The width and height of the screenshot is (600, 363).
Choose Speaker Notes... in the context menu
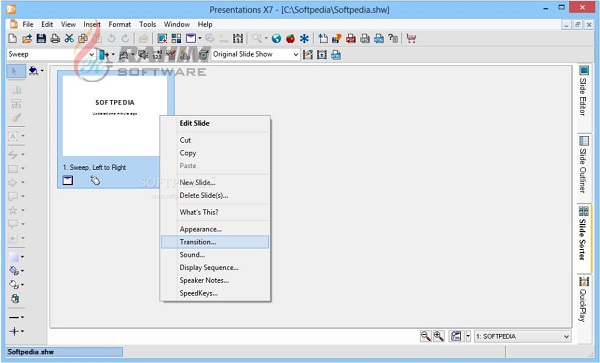pos(215,280)
